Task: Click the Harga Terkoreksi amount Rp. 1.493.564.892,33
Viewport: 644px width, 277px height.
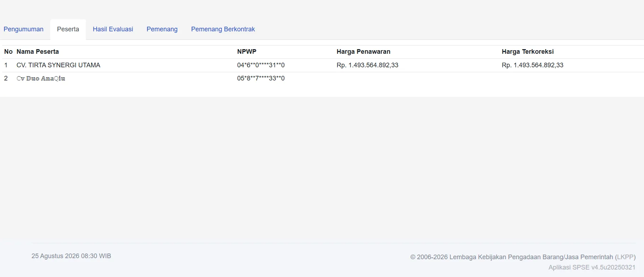Action: click(x=532, y=65)
